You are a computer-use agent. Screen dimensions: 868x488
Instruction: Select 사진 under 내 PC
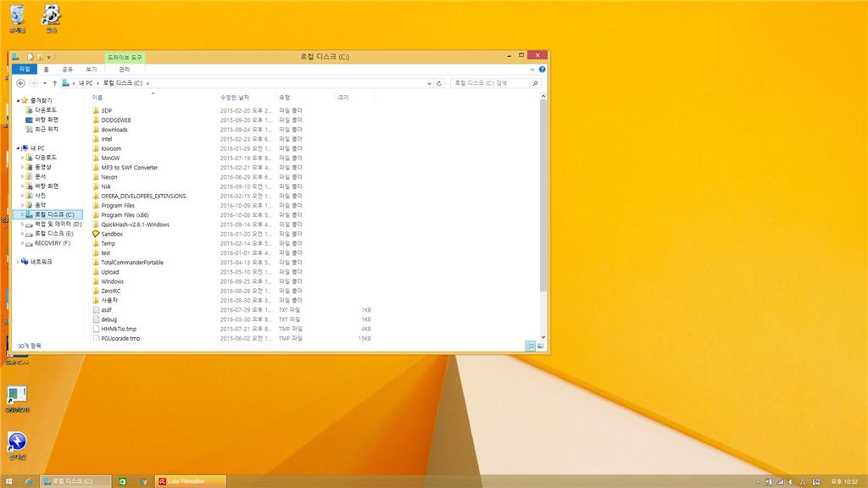pos(41,196)
